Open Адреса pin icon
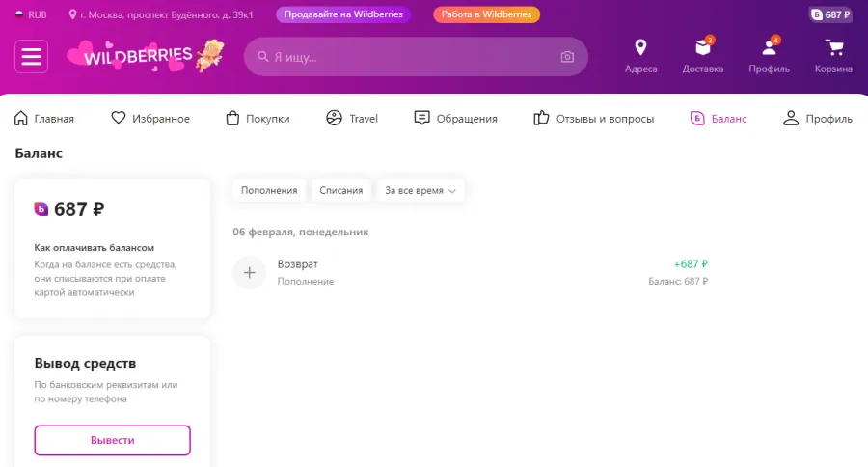Screen dimensions: 868x467 (640, 47)
